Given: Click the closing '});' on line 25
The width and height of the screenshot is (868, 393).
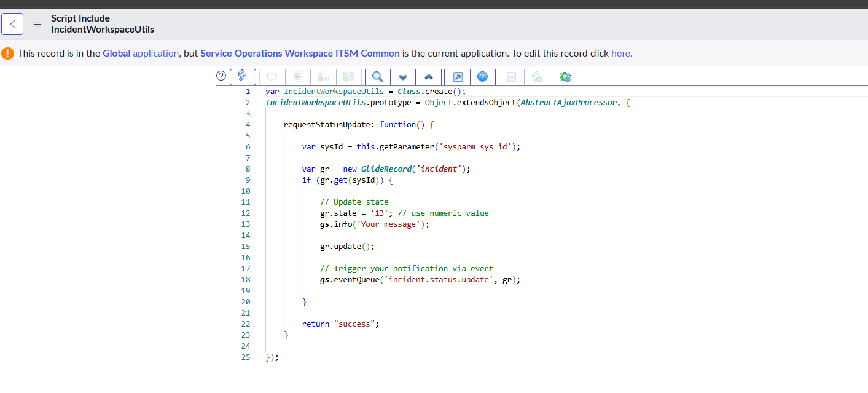Looking at the screenshot, I should pos(272,357).
